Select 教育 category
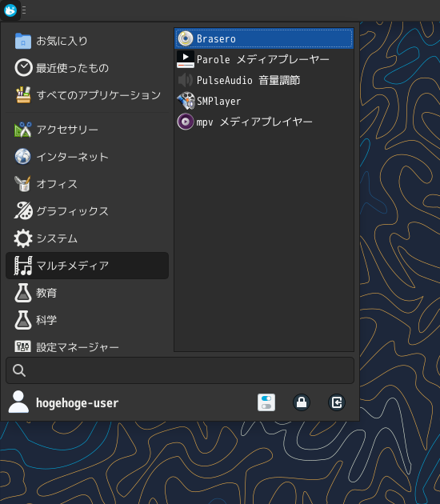This screenshot has height=504, width=440. tap(87, 293)
